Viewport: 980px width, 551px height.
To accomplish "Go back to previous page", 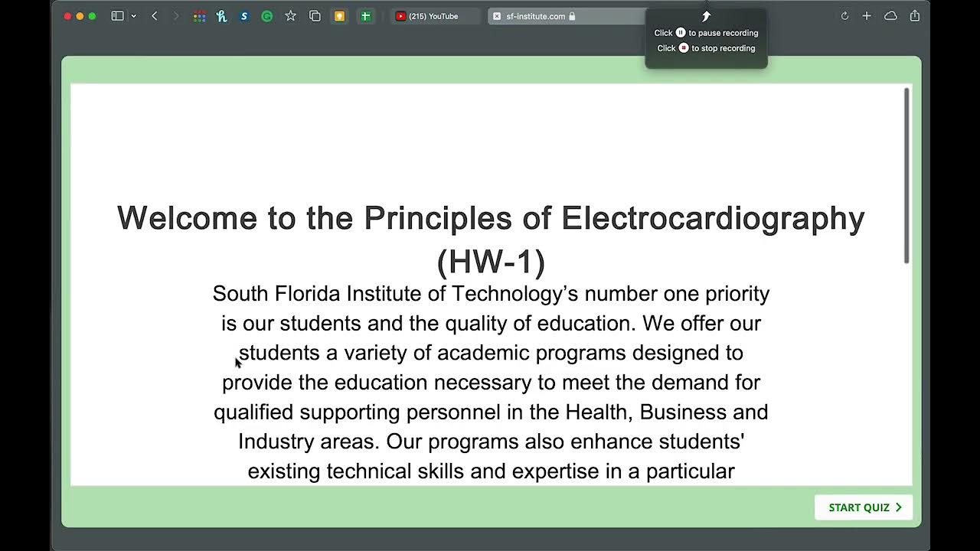I will 155,16.
